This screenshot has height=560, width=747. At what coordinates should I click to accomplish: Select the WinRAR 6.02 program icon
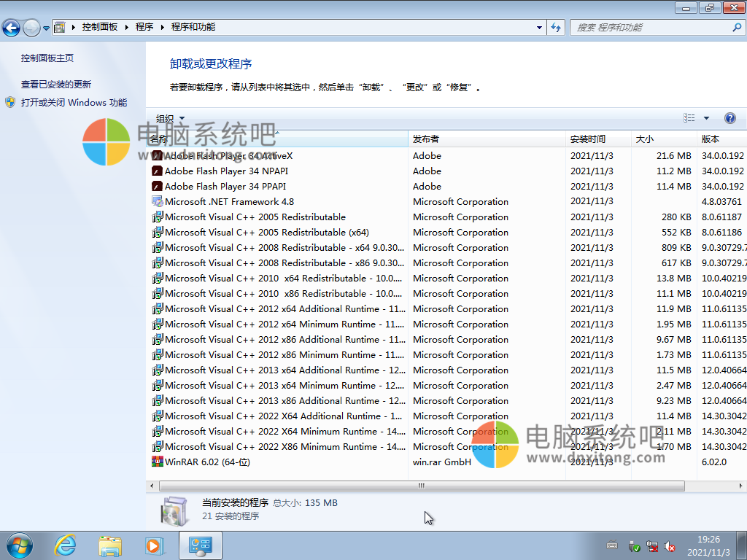pyautogui.click(x=156, y=462)
